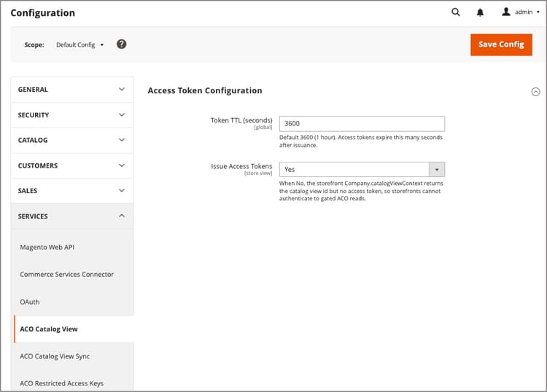Viewport: 547px width, 392px height.
Task: Open the notifications bell icon
Action: pyautogui.click(x=480, y=12)
